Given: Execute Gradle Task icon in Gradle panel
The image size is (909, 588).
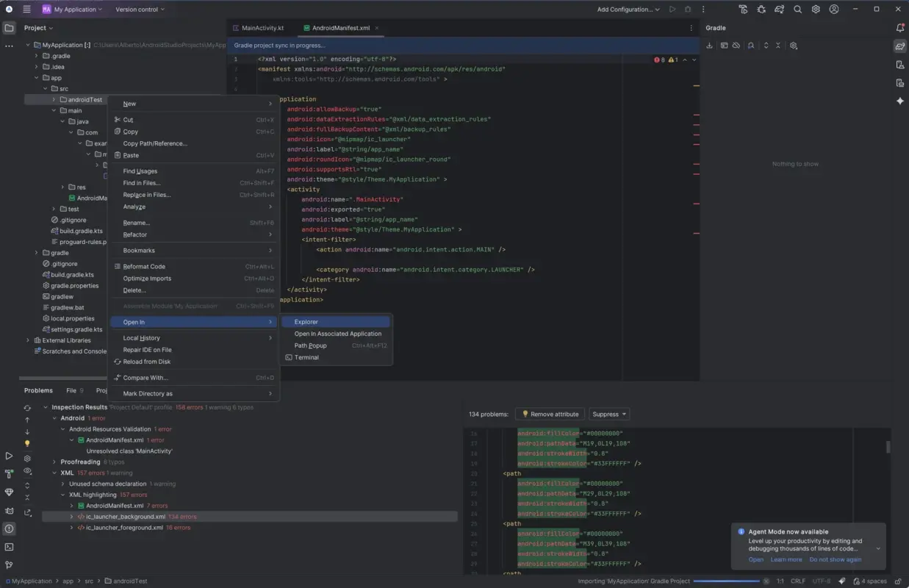Looking at the screenshot, I should pos(725,45).
